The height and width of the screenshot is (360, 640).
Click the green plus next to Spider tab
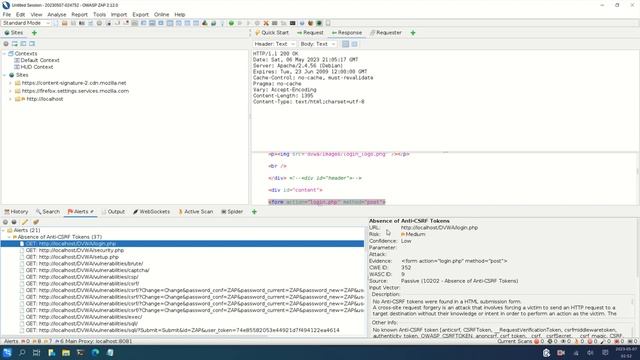click(254, 211)
